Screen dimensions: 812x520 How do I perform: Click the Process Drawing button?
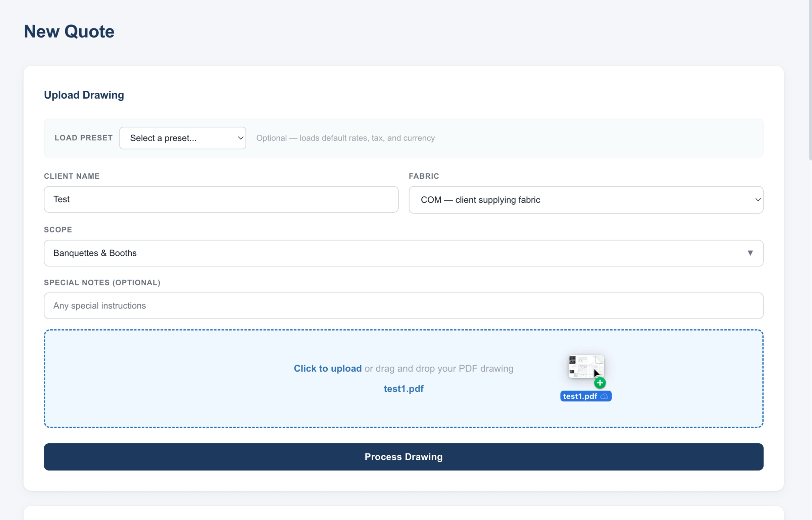(x=403, y=457)
